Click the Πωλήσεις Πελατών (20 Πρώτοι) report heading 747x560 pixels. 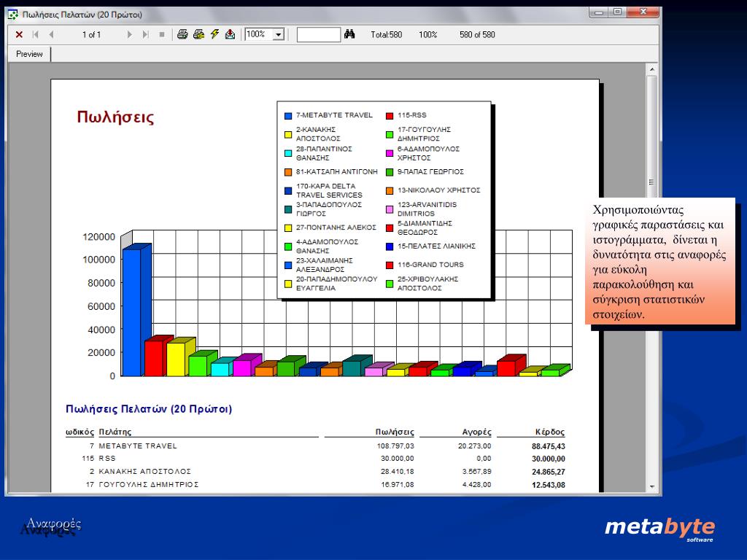click(x=149, y=409)
